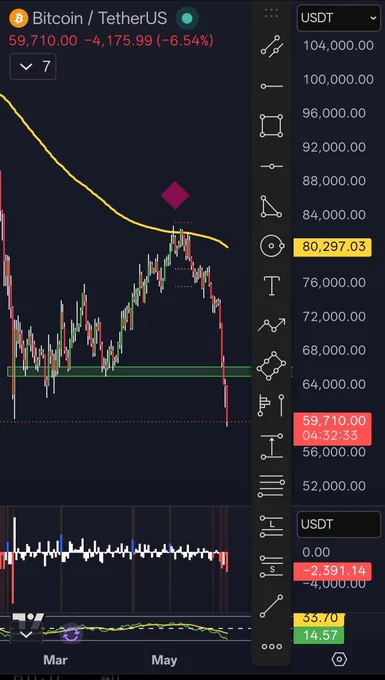Click the 33.70 yellow oscillator value
The image size is (385, 680).
pyautogui.click(x=319, y=619)
